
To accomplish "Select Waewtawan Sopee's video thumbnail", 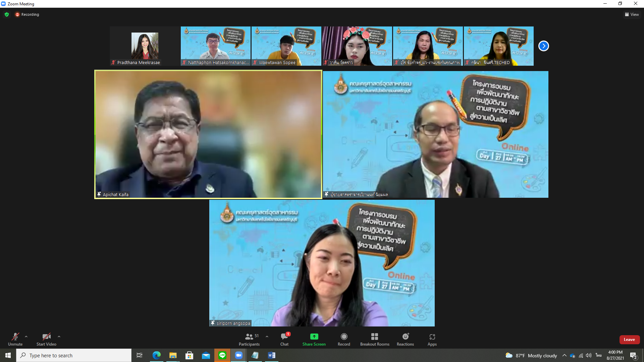I will [x=286, y=46].
